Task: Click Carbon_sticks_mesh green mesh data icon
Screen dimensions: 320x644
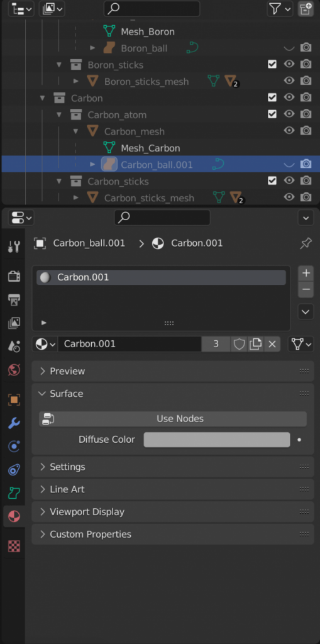Action: click(219, 197)
